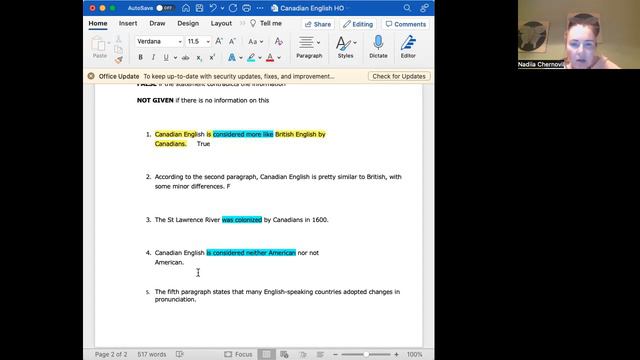The height and width of the screenshot is (360, 640).
Task: Switch to the Insert tab
Action: click(128, 24)
